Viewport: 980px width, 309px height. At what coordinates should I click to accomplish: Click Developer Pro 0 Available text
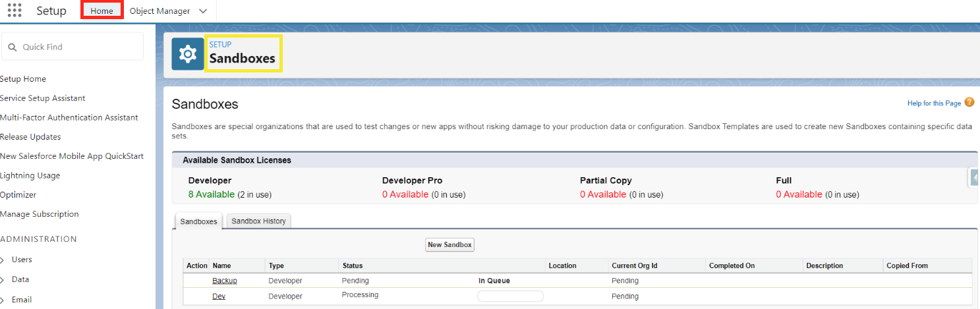tap(424, 194)
